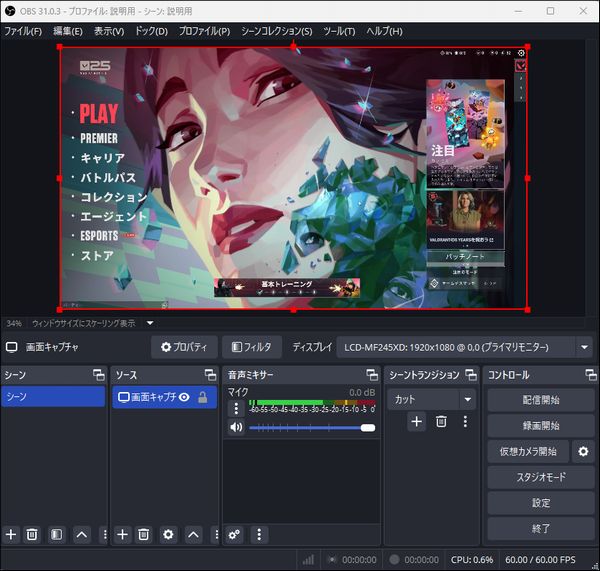Start virtual camera with 仮想カメラ開始
Screen dimensions: 600x571
[x=528, y=452]
